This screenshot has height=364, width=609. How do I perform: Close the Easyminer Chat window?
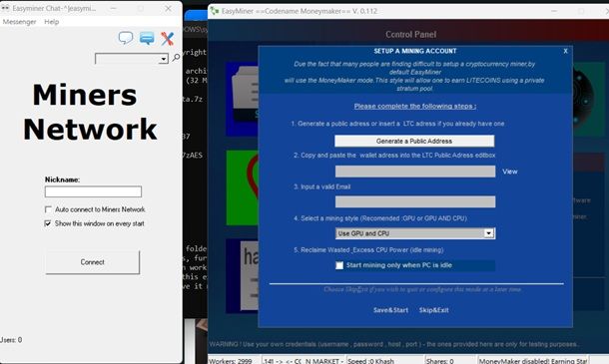point(168,8)
